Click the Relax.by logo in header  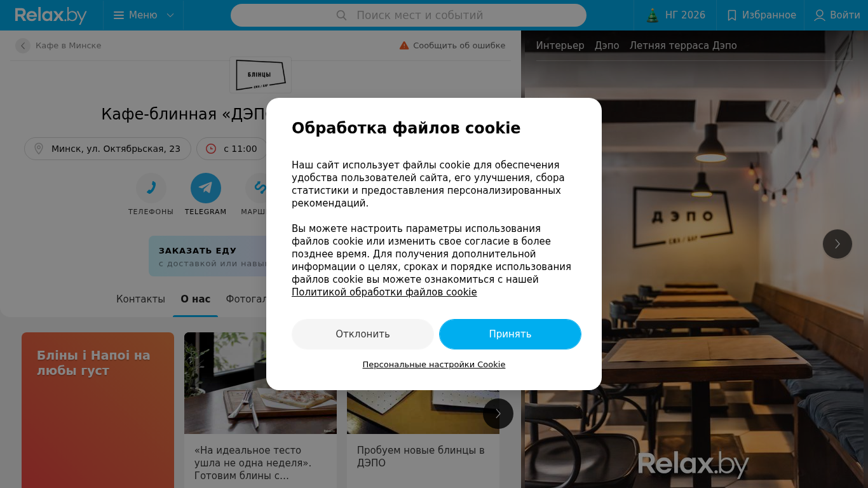tap(51, 15)
